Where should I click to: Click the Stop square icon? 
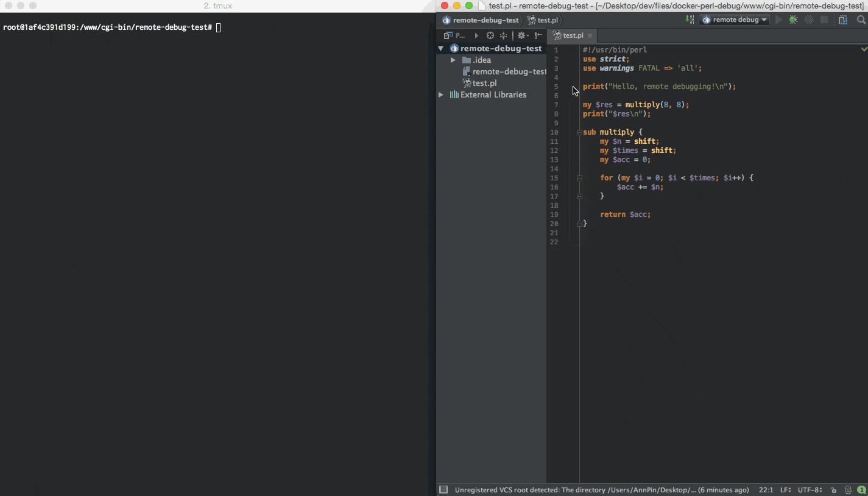[824, 19]
